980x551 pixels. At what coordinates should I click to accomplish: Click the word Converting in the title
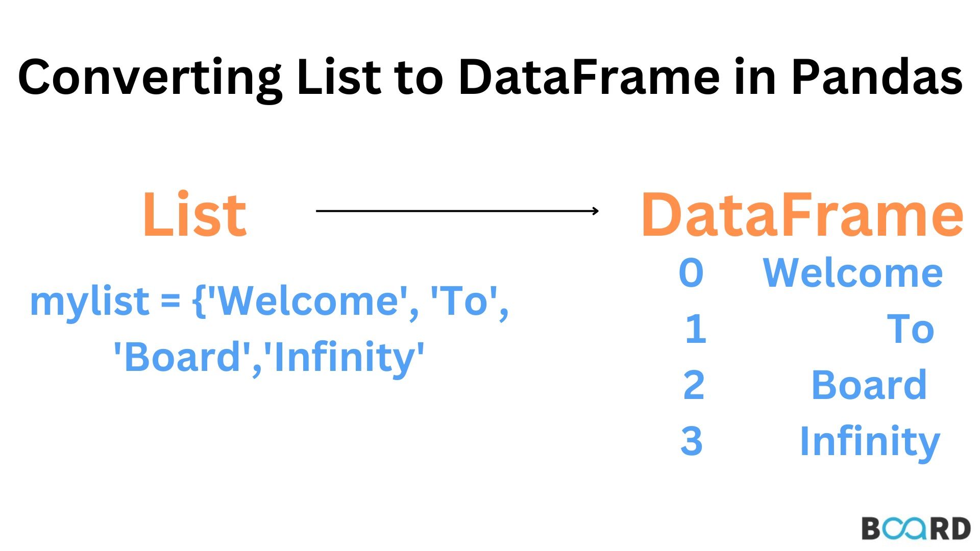(149, 77)
